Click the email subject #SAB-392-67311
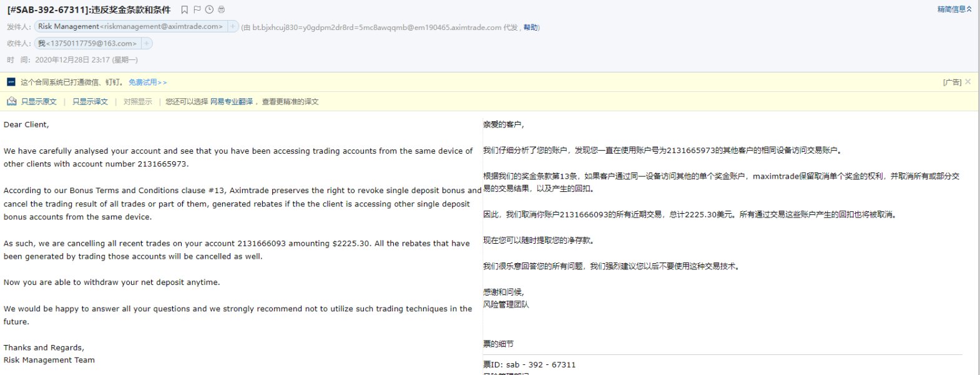The image size is (980, 375). tap(89, 9)
